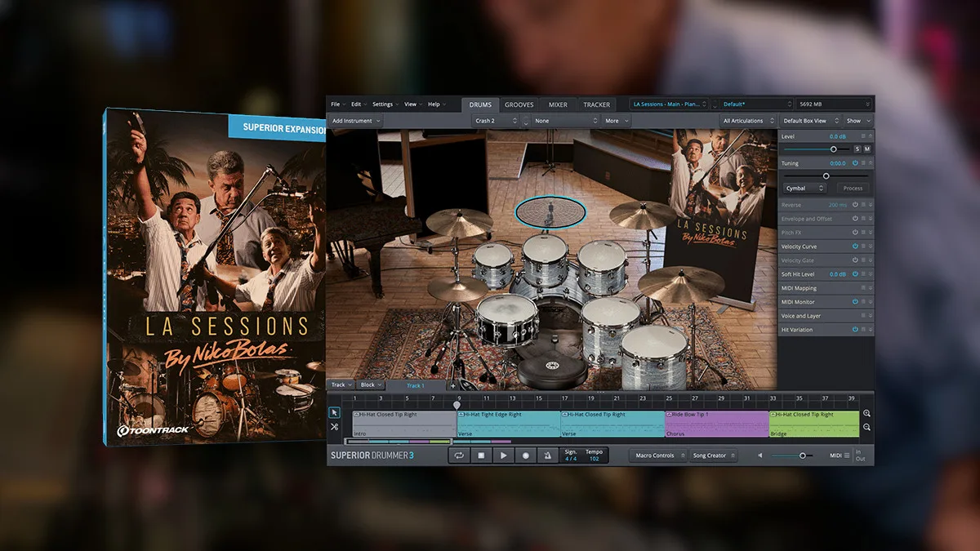Image resolution: width=980 pixels, height=551 pixels.
Task: Open the Add Instrument dropdown
Action: click(356, 121)
